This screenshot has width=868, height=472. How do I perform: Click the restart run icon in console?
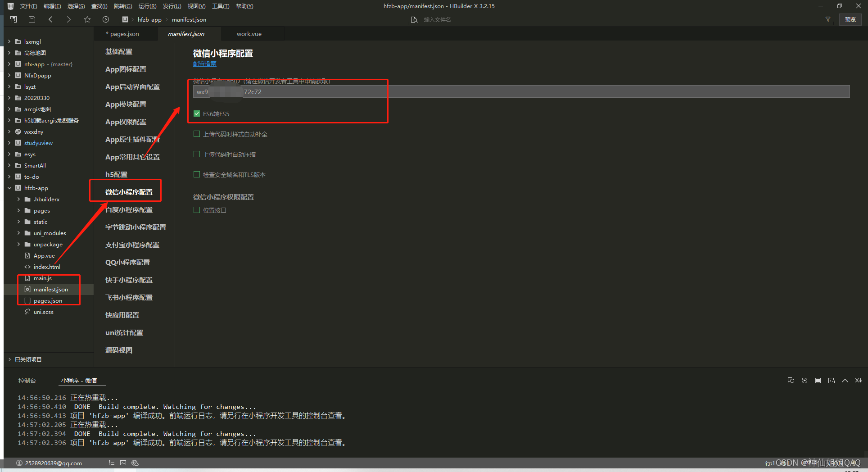click(805, 381)
